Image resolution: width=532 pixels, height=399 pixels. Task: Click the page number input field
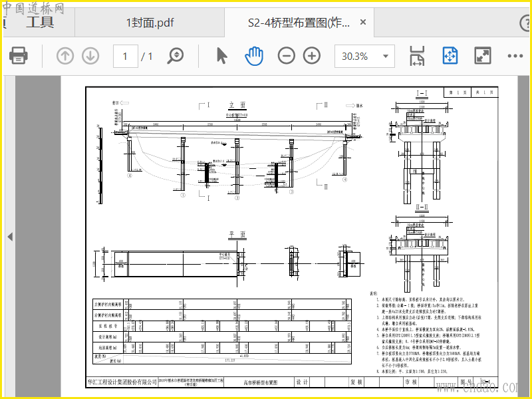click(126, 56)
